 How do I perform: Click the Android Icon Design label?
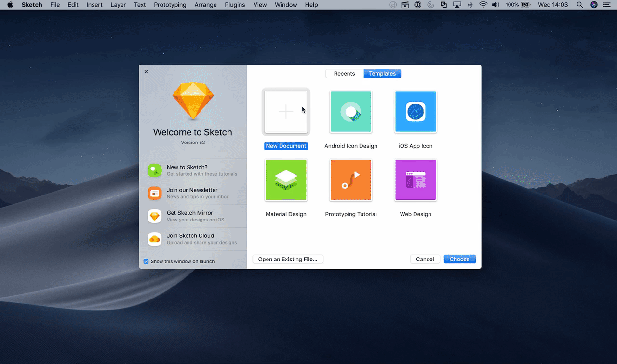point(351,146)
